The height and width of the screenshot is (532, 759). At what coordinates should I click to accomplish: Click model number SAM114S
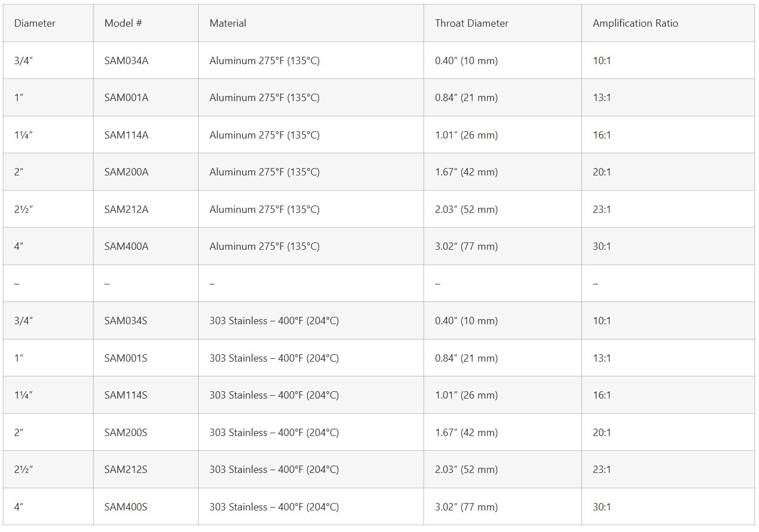(125, 395)
